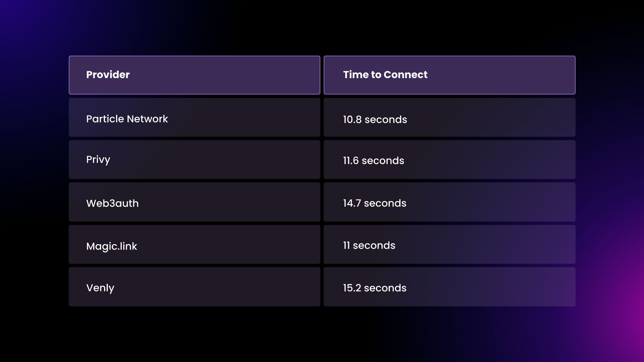Click the Time to Connect header
644x362 pixels.
coord(450,75)
